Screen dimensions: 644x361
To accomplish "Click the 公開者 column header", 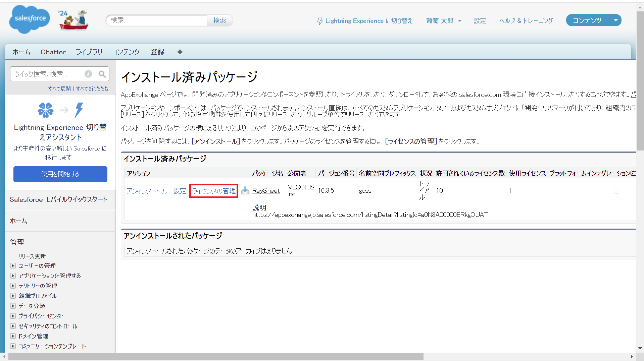I will point(297,173).
